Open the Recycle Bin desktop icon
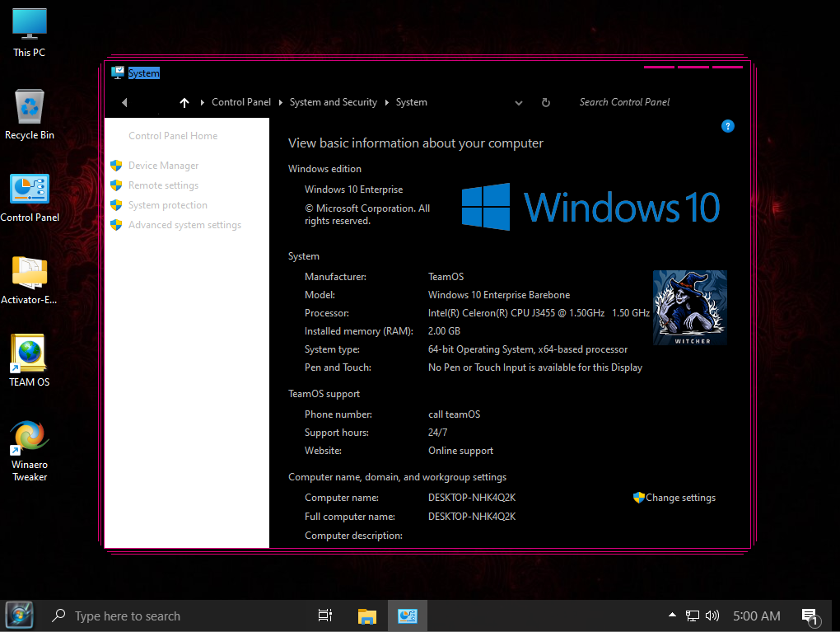This screenshot has width=840, height=632. coord(30,115)
